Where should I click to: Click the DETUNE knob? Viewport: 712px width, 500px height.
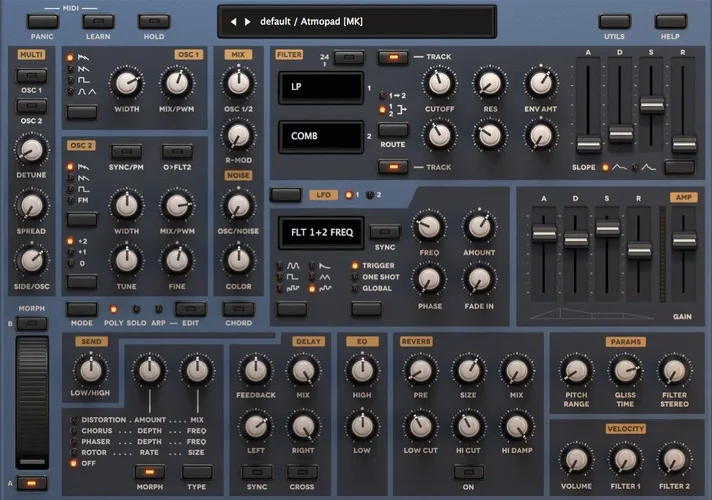click(x=31, y=150)
